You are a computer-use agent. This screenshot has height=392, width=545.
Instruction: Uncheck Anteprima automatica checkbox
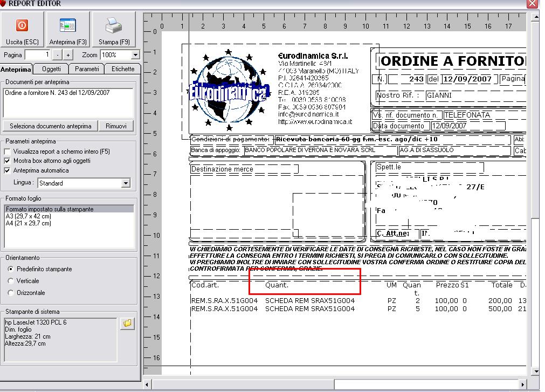[x=8, y=170]
